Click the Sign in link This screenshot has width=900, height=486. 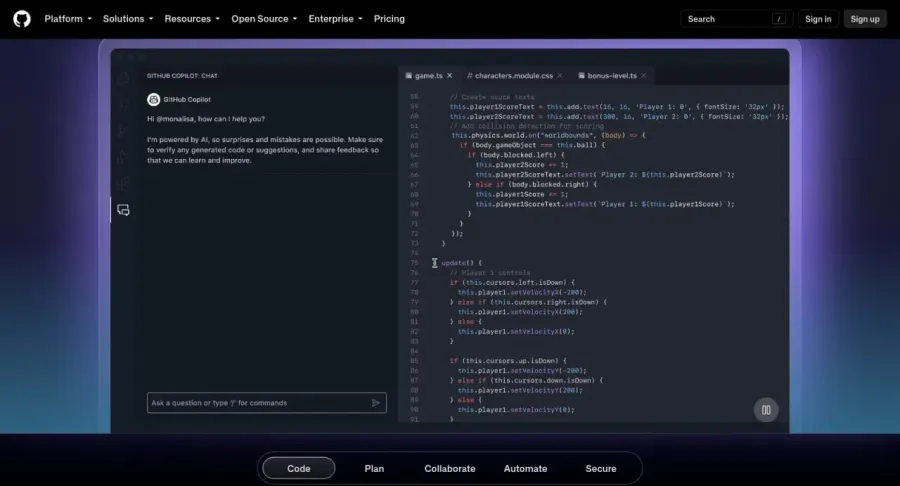point(818,19)
